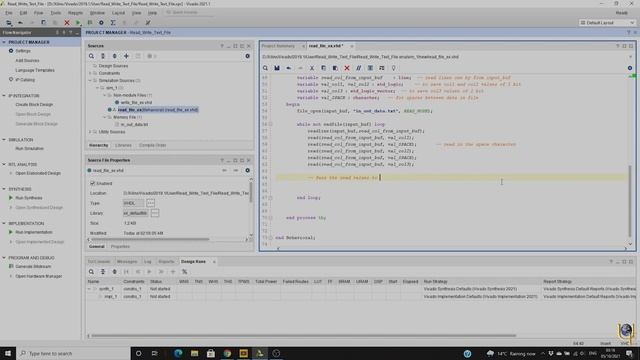
Task: Collapse PROGRAM AND DEBUG section
Action: [4, 258]
